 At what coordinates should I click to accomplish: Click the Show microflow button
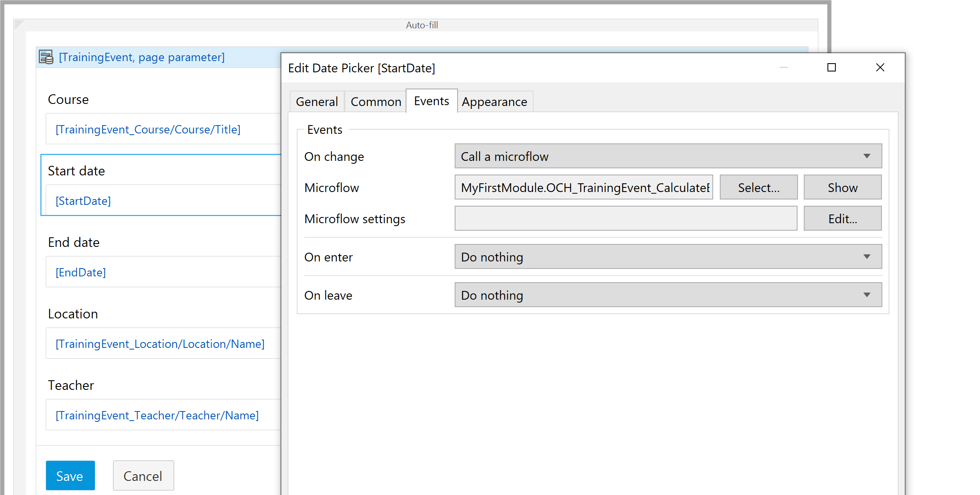click(x=842, y=187)
